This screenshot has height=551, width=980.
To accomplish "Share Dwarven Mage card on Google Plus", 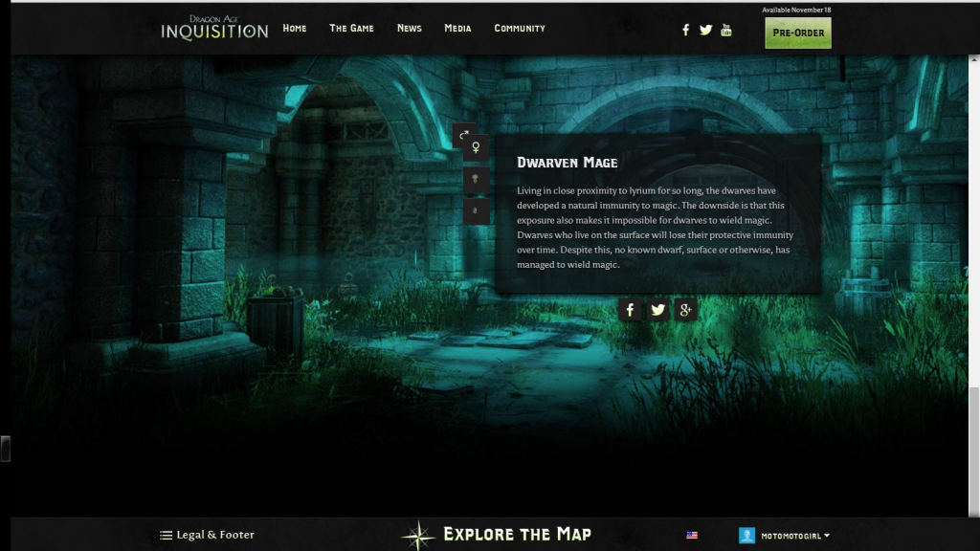I will click(685, 310).
